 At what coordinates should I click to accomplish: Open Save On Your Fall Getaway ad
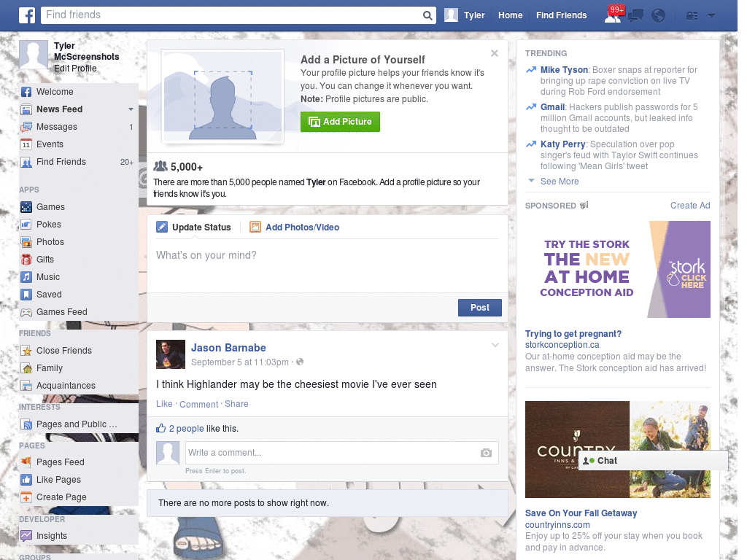click(x=581, y=513)
